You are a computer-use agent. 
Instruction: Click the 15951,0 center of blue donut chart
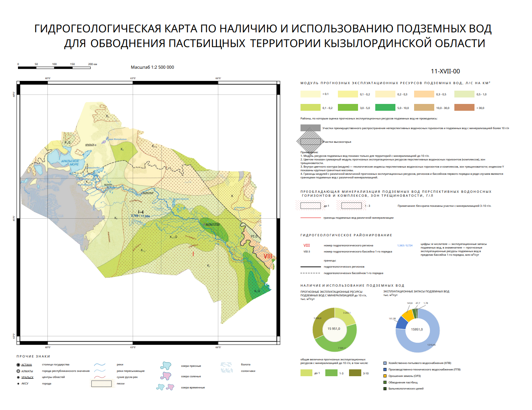pyautogui.click(x=417, y=329)
